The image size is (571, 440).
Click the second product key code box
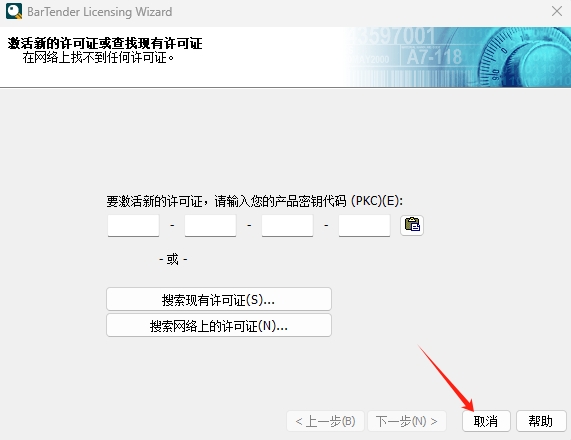[210, 225]
